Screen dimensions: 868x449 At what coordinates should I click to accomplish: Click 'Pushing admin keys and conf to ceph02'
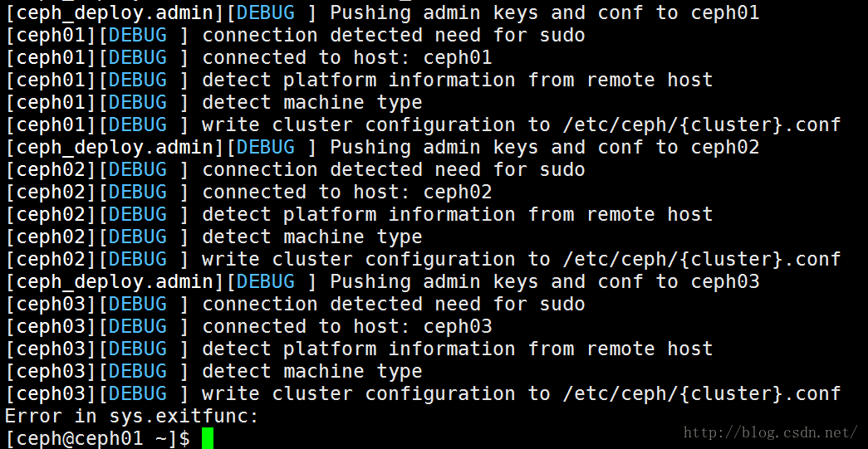[x=545, y=148]
